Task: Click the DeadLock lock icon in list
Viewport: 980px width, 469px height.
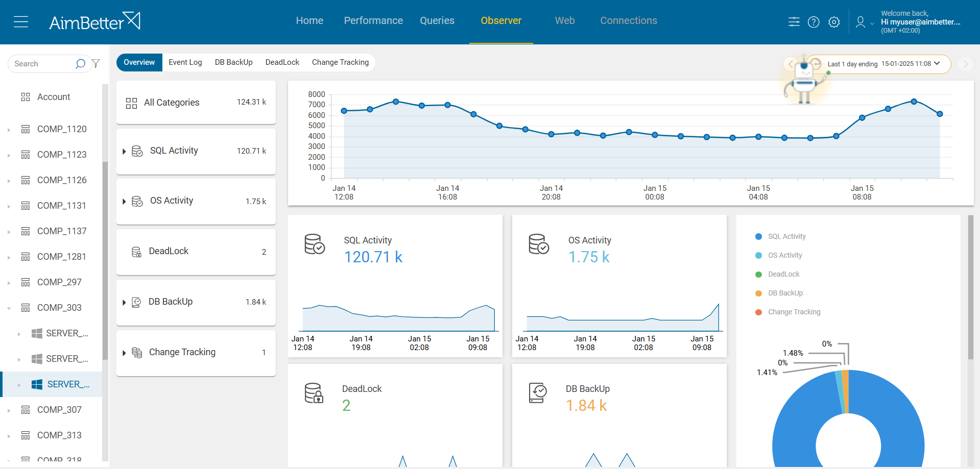Action: point(136,252)
